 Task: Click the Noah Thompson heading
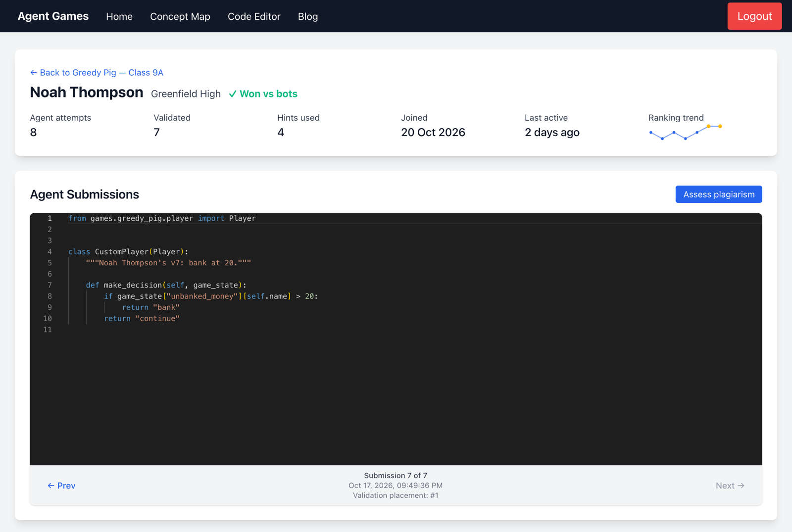click(x=87, y=93)
